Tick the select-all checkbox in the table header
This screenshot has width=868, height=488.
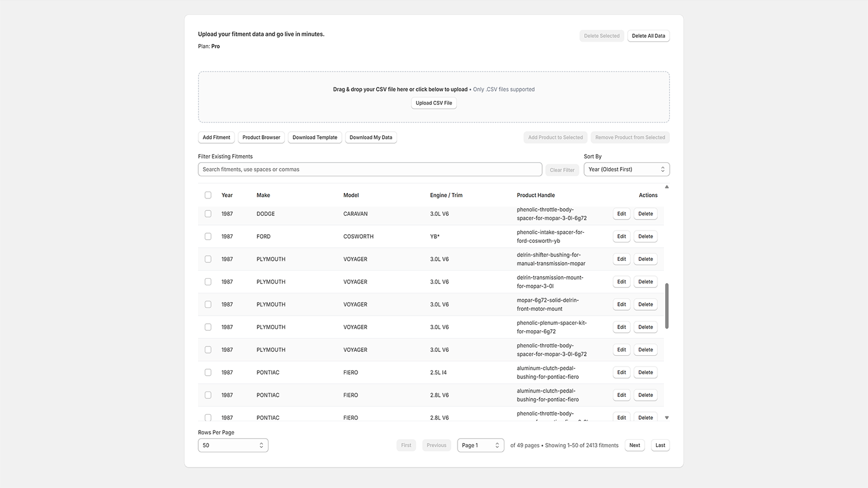(x=208, y=195)
